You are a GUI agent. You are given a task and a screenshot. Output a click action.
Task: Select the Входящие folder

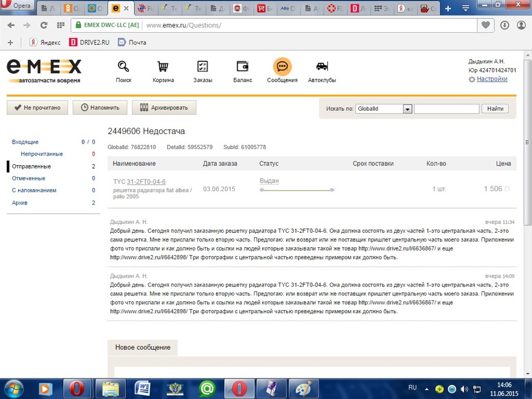click(x=25, y=142)
